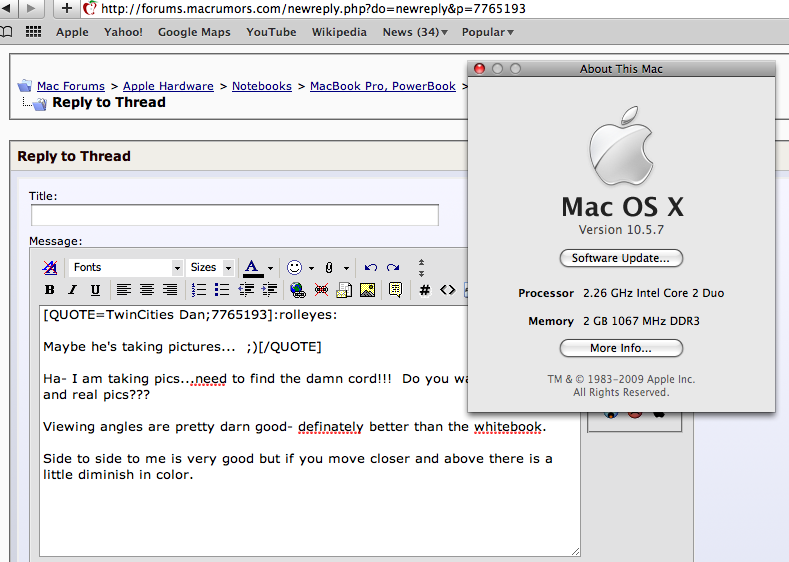The width and height of the screenshot is (789, 562).
Task: Open the text color dropdown arrow
Action: 270,268
